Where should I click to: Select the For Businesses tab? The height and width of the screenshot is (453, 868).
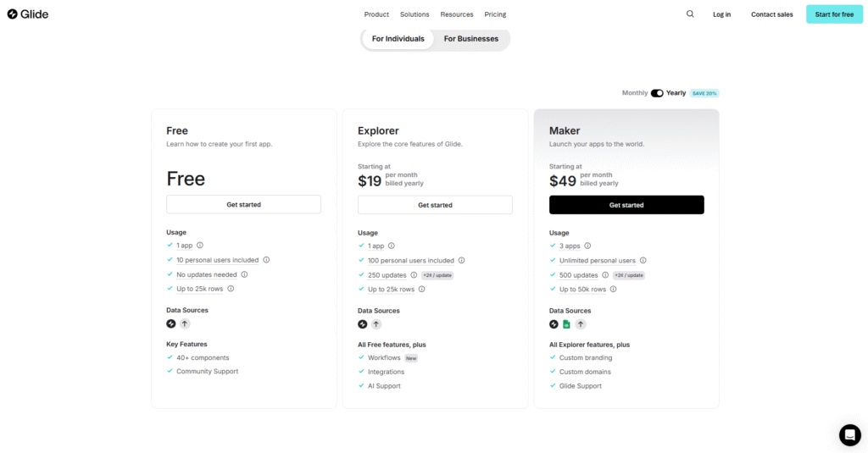click(471, 39)
